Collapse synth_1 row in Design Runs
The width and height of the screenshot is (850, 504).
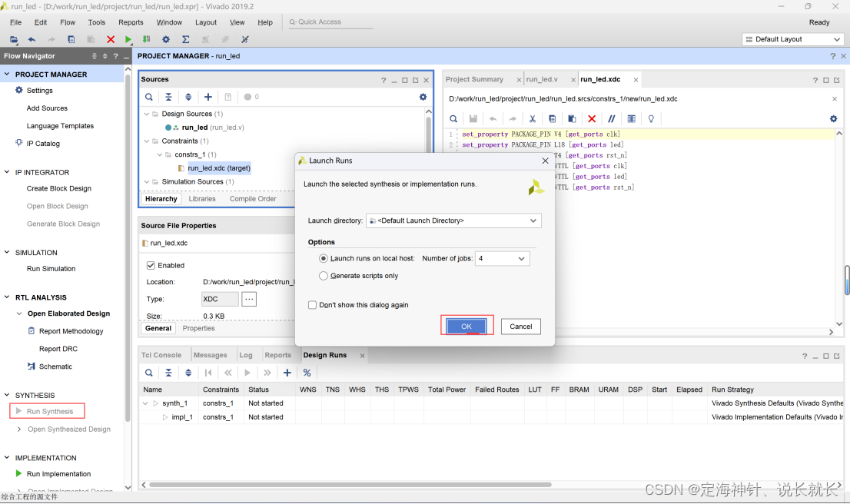pyautogui.click(x=145, y=403)
